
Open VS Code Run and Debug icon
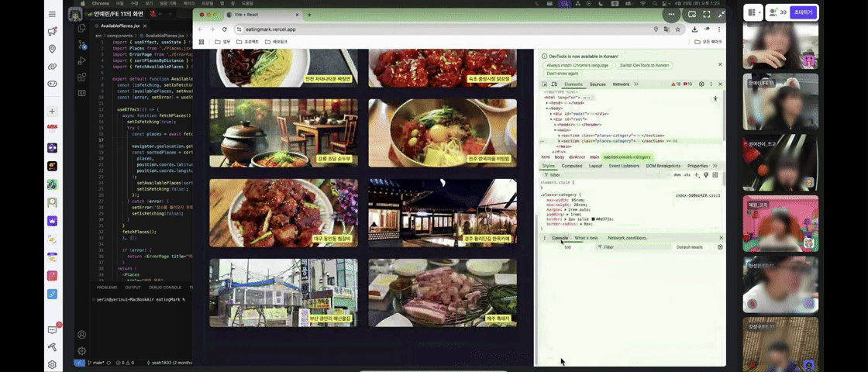[82, 60]
